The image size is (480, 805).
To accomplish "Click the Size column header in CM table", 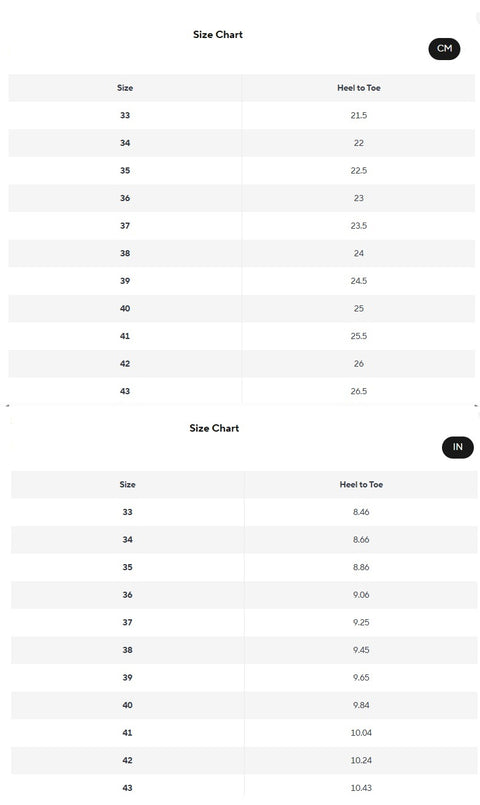I will pos(125,88).
